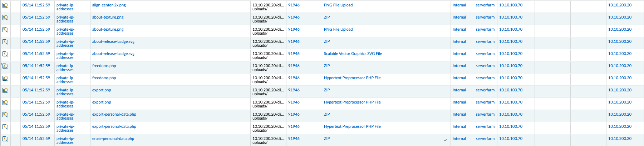
Task: Open log details icon for erase-personal-data.php row
Action: point(5,139)
